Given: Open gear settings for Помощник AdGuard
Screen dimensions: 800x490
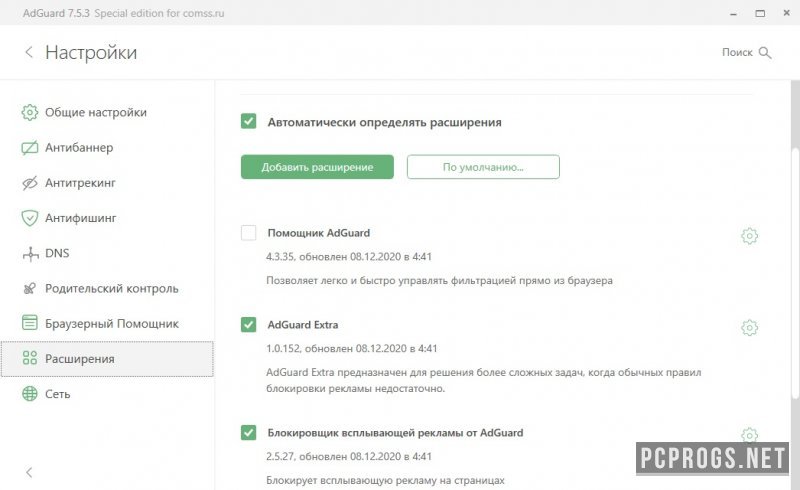Looking at the screenshot, I should (x=749, y=236).
